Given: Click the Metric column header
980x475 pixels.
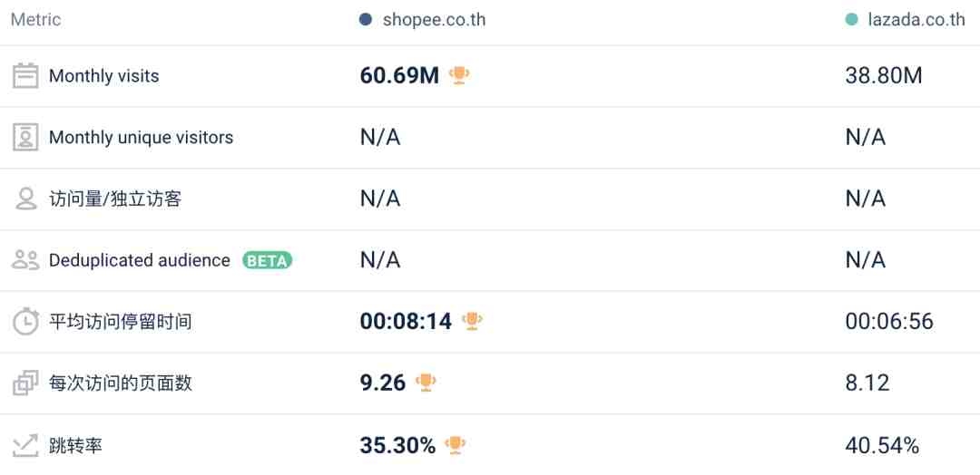Looking at the screenshot, I should pyautogui.click(x=35, y=19).
